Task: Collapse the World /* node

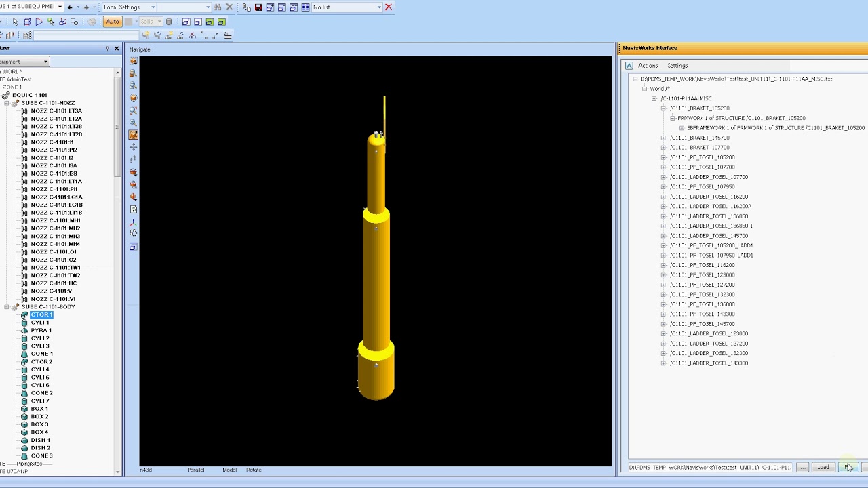Action: tap(645, 89)
